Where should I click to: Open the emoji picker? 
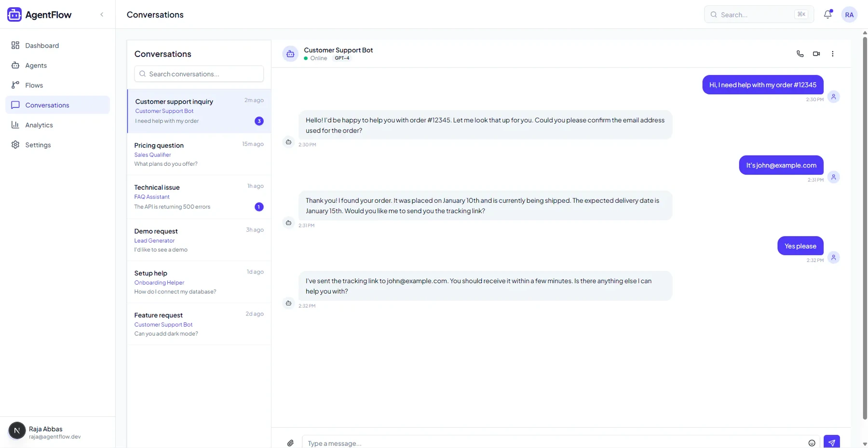[x=812, y=443]
